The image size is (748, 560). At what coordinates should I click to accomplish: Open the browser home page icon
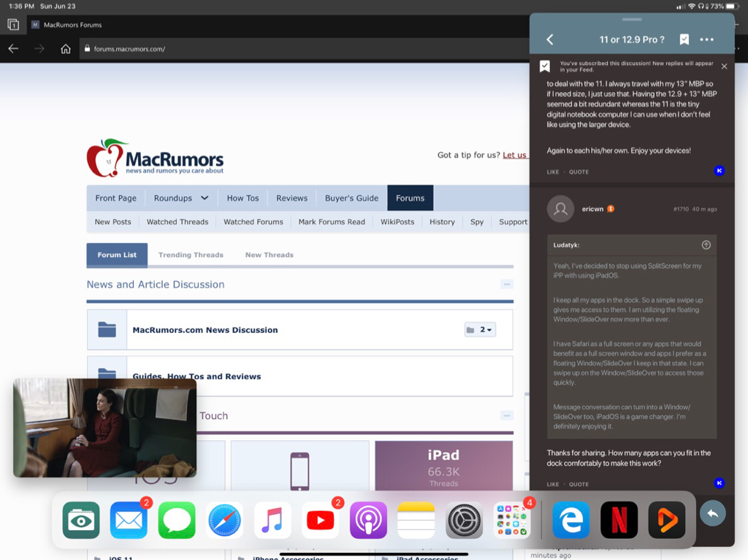point(65,49)
